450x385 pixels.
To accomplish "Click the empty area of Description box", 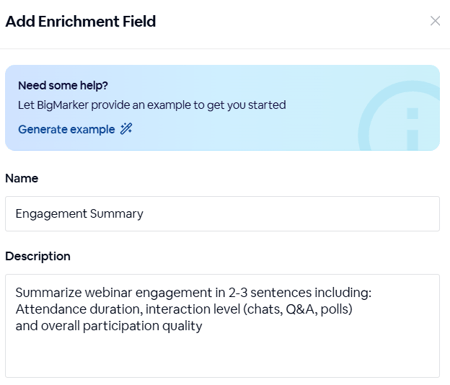I will [x=222, y=355].
